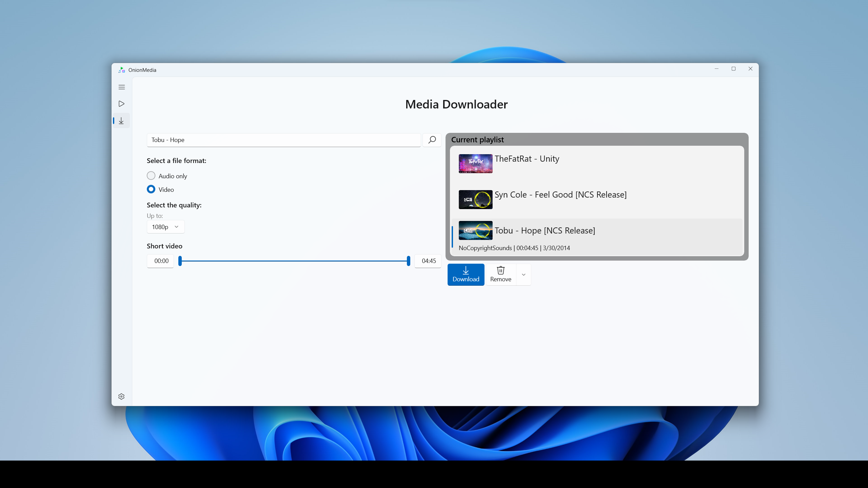Select TheFatRat - Unity playlist item
868x488 pixels.
(x=597, y=164)
